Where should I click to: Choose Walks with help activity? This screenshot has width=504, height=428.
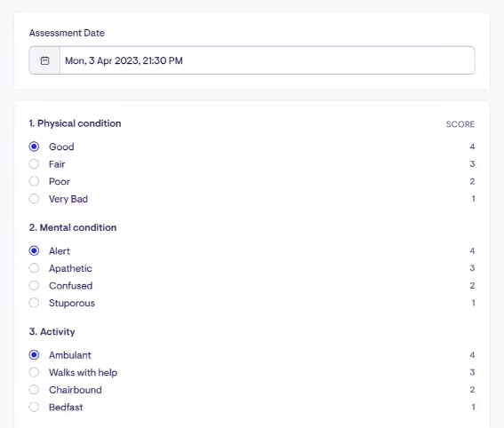point(34,372)
